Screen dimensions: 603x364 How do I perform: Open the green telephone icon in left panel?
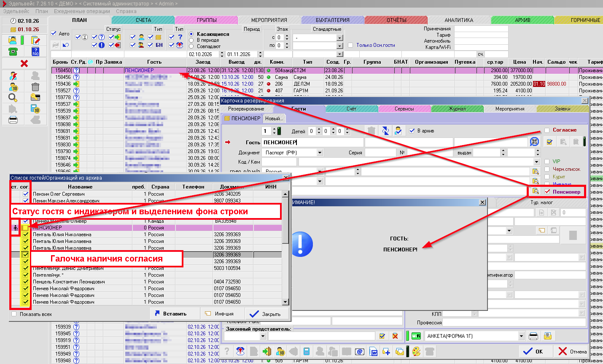tap(13, 51)
